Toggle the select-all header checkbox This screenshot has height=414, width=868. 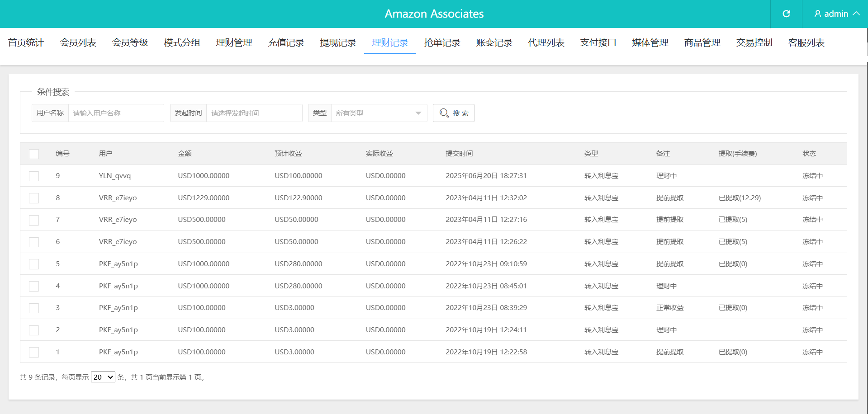click(x=34, y=154)
